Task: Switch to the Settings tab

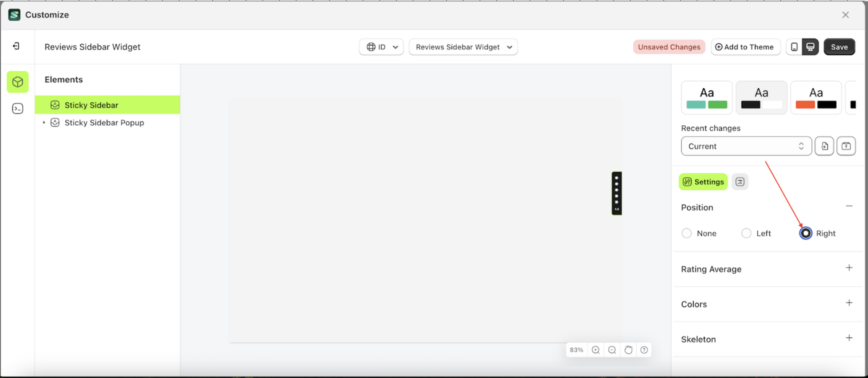Action: point(703,181)
